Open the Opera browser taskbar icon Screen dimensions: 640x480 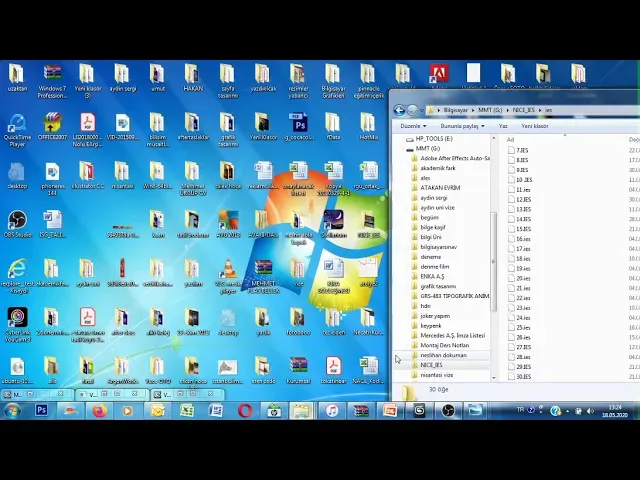[x=244, y=411]
